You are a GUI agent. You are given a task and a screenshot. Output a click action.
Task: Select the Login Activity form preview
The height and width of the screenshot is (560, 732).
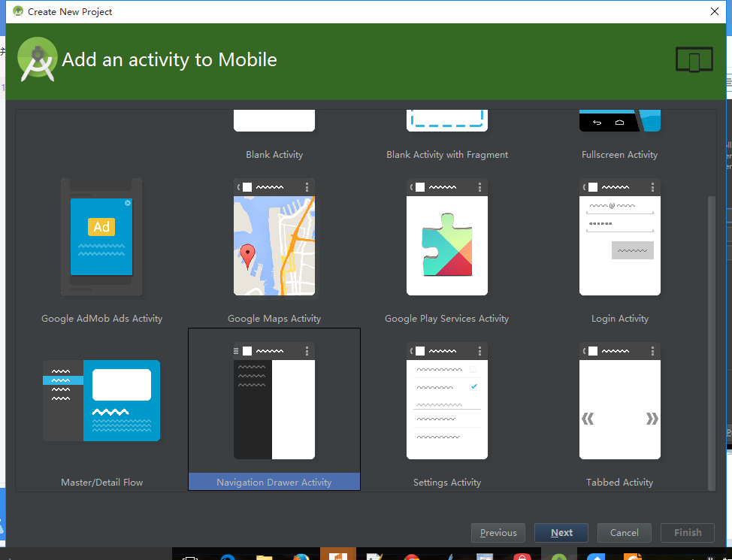619,237
